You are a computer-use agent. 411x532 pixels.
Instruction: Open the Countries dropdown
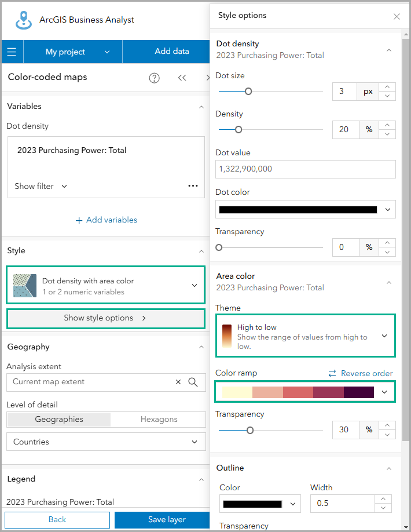106,442
